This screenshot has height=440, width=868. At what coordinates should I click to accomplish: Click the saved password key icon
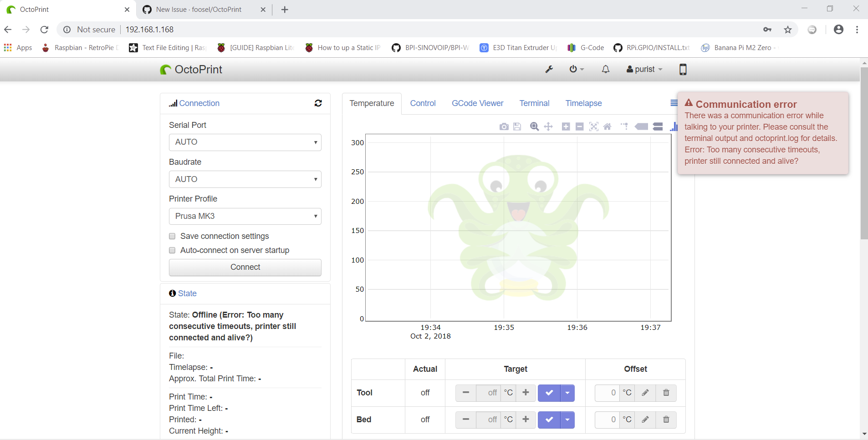coord(767,30)
